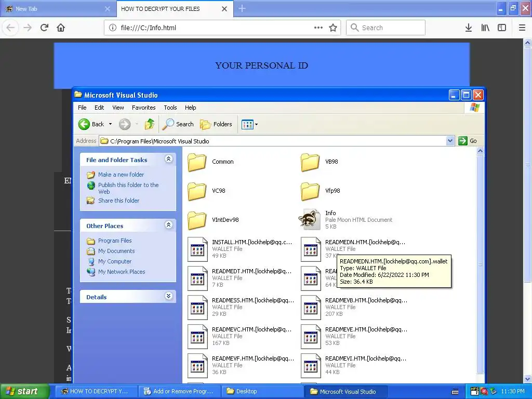532x399 pixels.
Task: Select READMEVC.HTM wallet file icon
Action: pyautogui.click(x=197, y=337)
